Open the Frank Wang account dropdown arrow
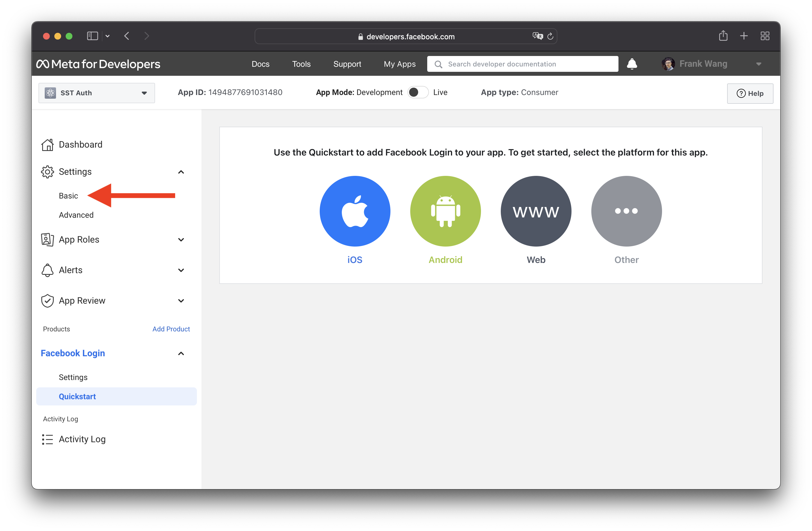This screenshot has height=531, width=812. (759, 64)
